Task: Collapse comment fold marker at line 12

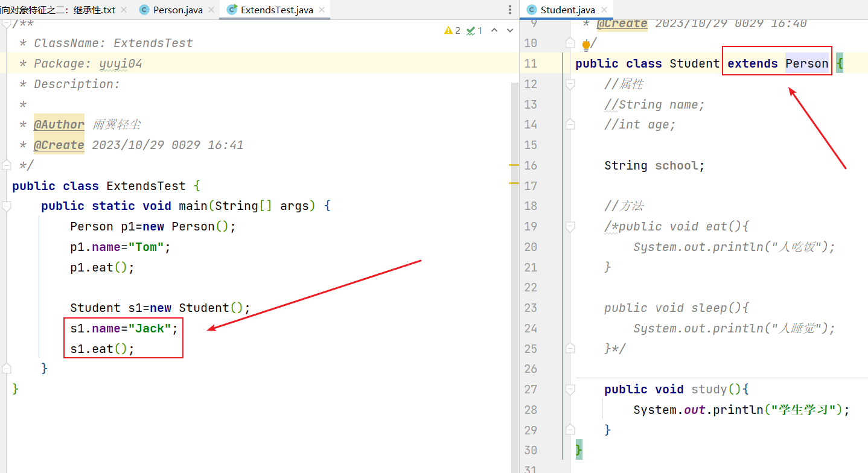Action: tap(570, 84)
